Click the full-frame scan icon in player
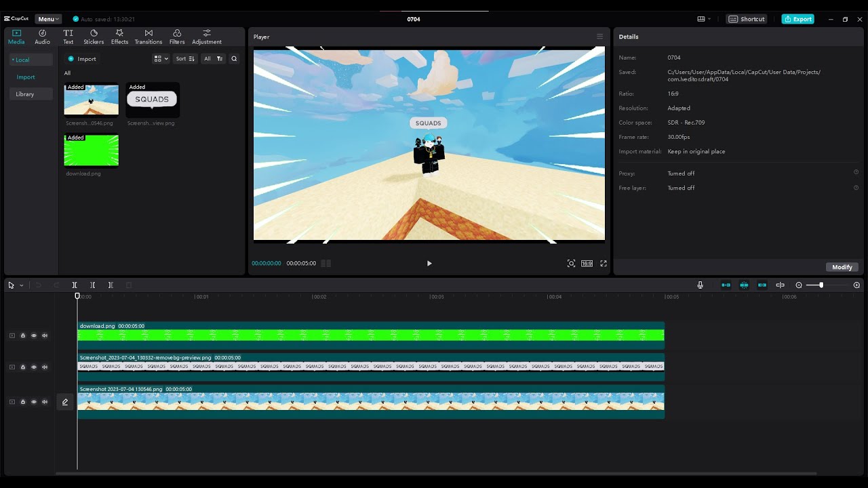868x488 pixels. [571, 264]
